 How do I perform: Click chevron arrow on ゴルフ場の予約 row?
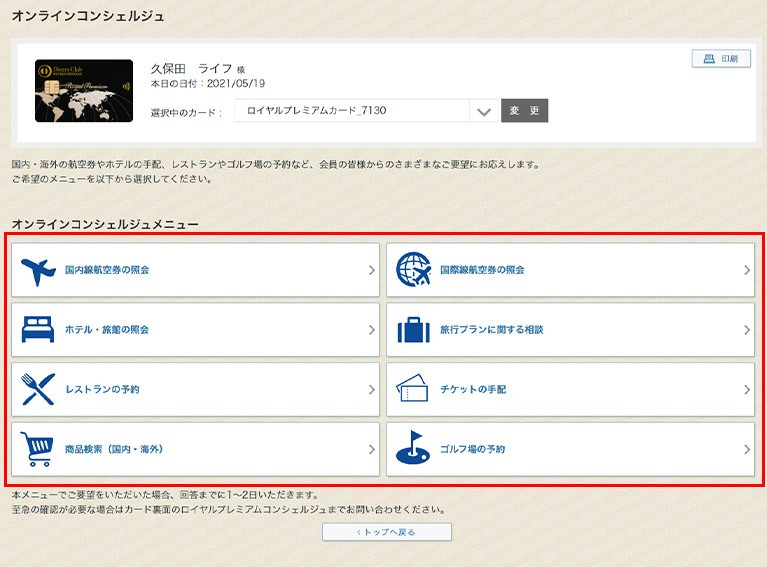tap(747, 449)
